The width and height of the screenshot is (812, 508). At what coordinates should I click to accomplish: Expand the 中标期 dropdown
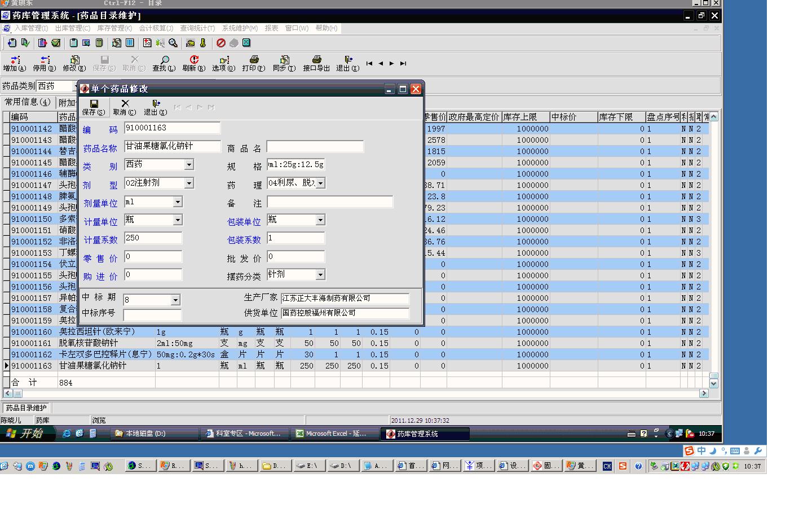tap(175, 300)
